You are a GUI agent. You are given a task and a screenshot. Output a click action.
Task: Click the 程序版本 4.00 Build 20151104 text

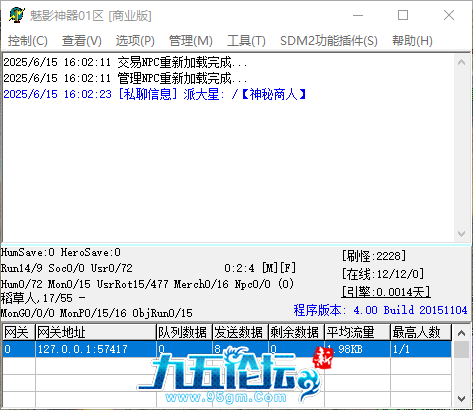click(380, 310)
